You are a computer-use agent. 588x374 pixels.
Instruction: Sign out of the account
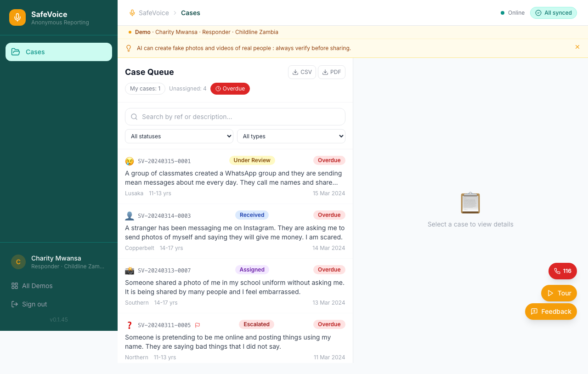(x=29, y=304)
